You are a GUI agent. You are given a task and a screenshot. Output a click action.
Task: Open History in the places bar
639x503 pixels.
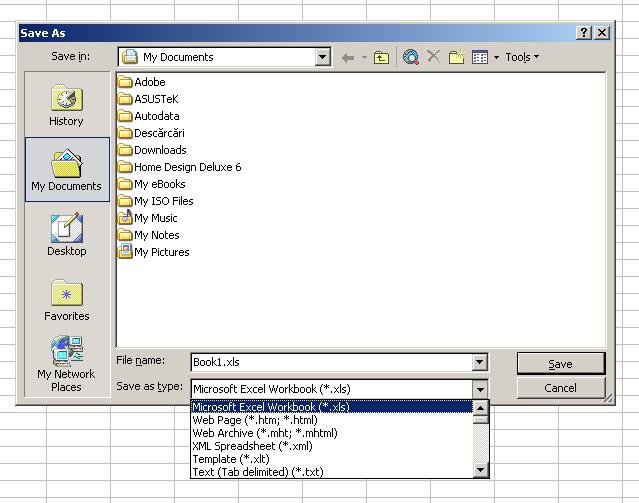click(x=66, y=105)
